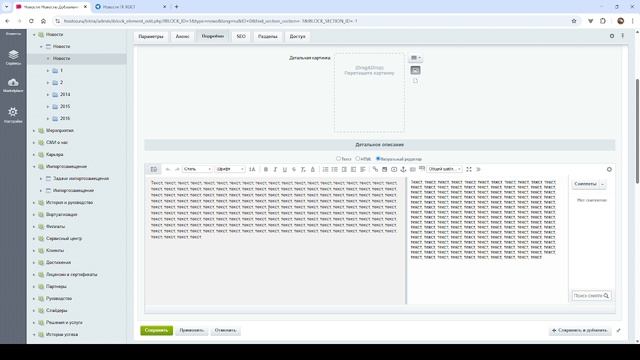Undo the last editor action

point(168,169)
